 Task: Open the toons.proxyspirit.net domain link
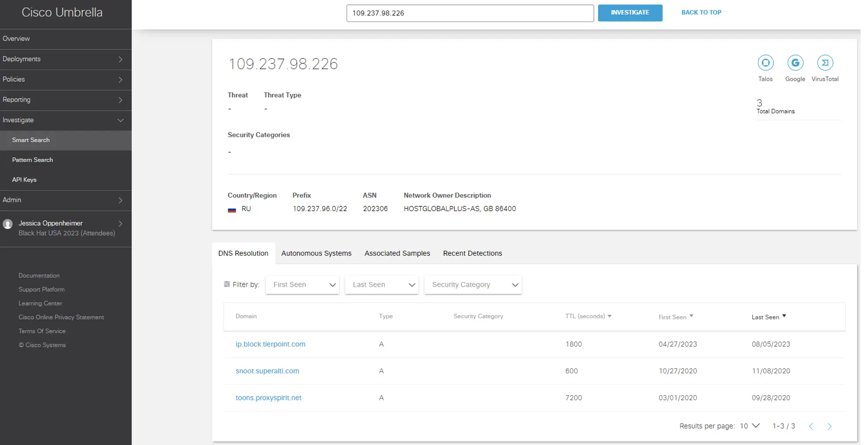pos(269,398)
